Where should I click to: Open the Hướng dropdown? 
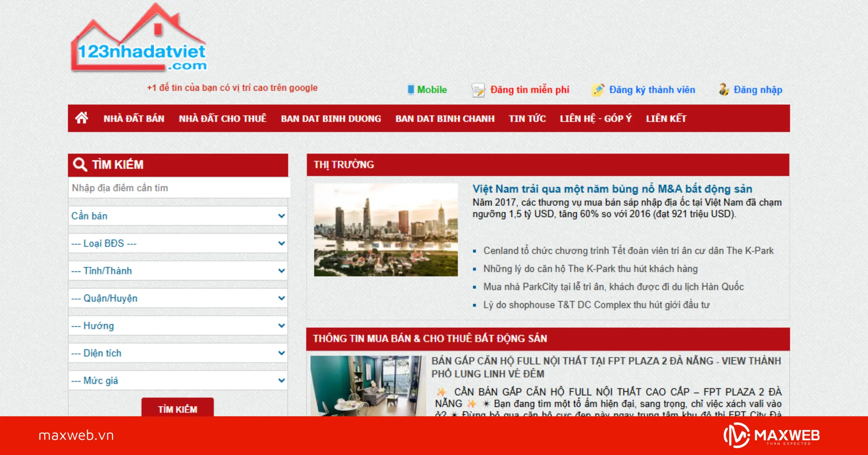pyautogui.click(x=178, y=326)
